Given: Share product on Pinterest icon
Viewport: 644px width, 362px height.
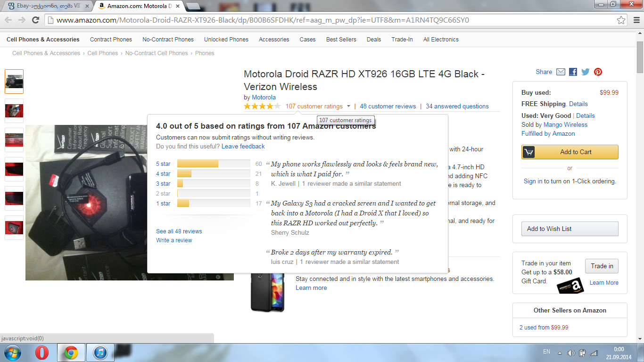Looking at the screenshot, I should (x=598, y=72).
